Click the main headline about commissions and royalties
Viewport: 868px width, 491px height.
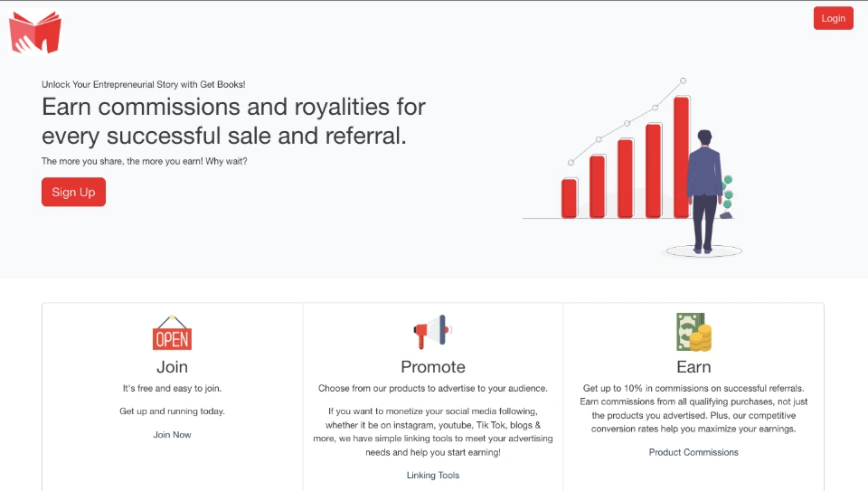pyautogui.click(x=233, y=121)
